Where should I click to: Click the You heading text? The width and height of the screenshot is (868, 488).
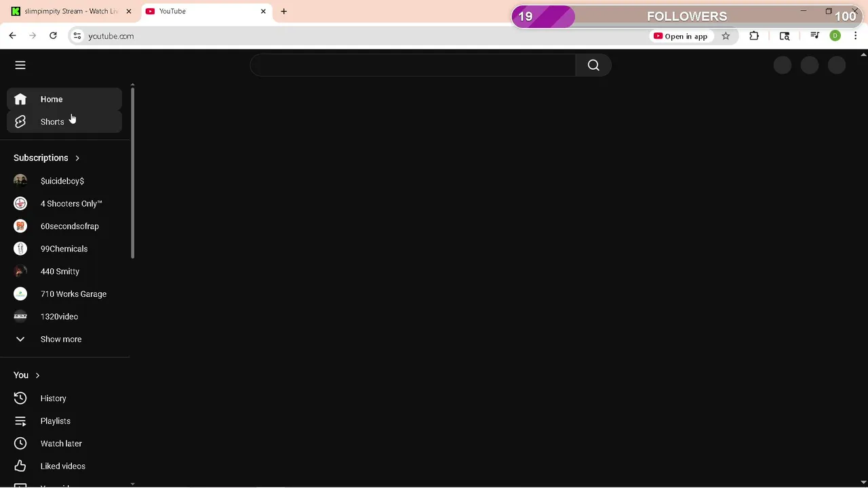pos(21,375)
